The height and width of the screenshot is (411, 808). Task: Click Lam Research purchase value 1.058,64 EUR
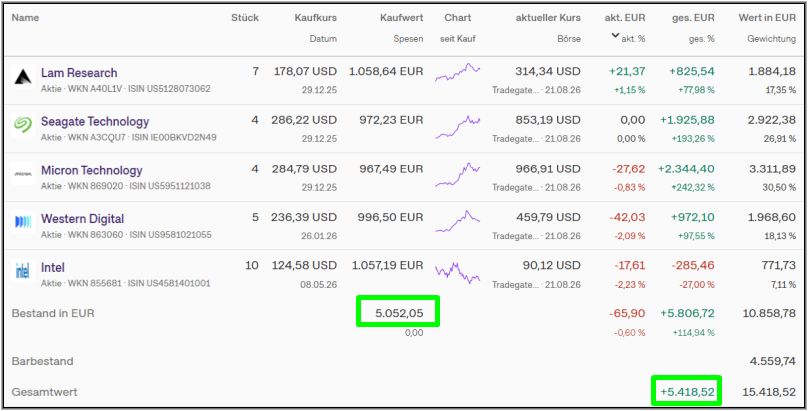(x=386, y=71)
